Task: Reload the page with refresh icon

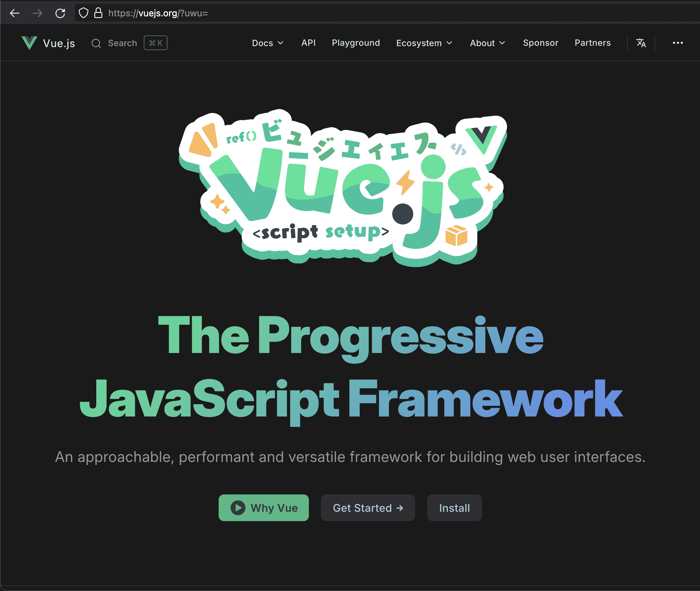Action: (60, 13)
